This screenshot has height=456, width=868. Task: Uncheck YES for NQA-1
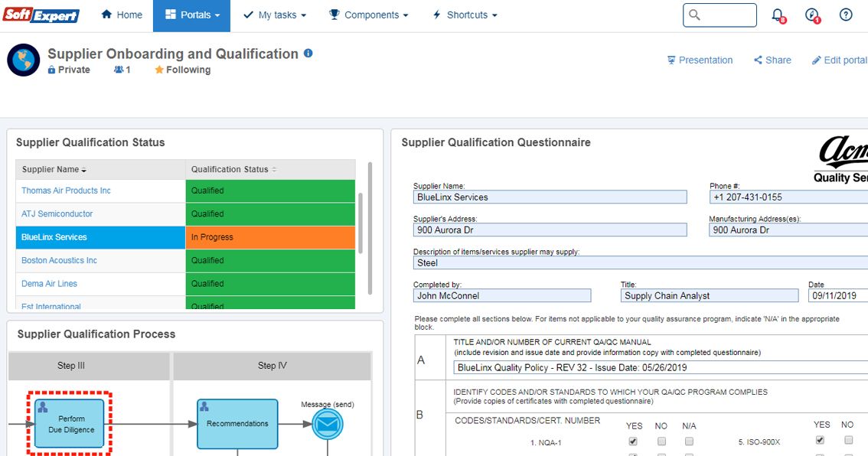(633, 441)
